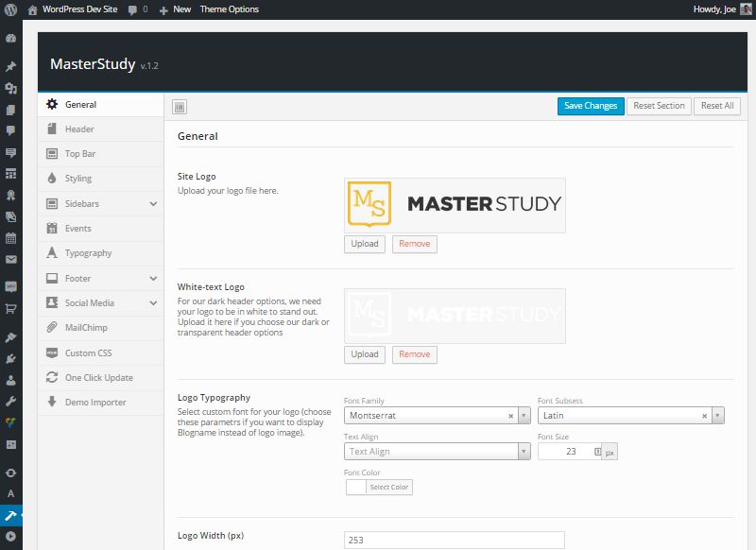756x550 pixels.
Task: Open Comments speech bubble in admin sidebar
Action: pyautogui.click(x=10, y=130)
